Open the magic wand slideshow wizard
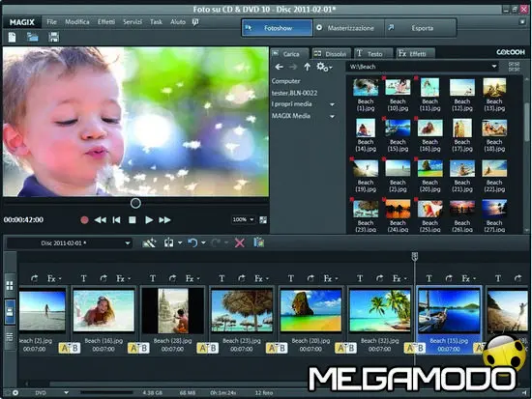This screenshot has height=399, width=532. pyautogui.click(x=149, y=242)
